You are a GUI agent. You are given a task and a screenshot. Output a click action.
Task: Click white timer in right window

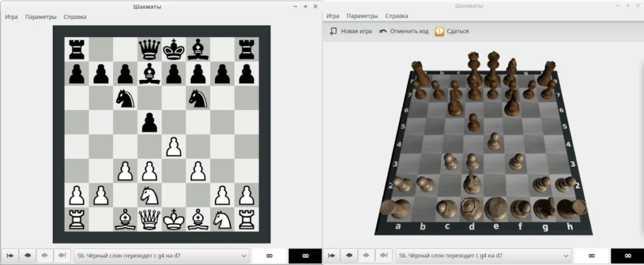click(591, 256)
